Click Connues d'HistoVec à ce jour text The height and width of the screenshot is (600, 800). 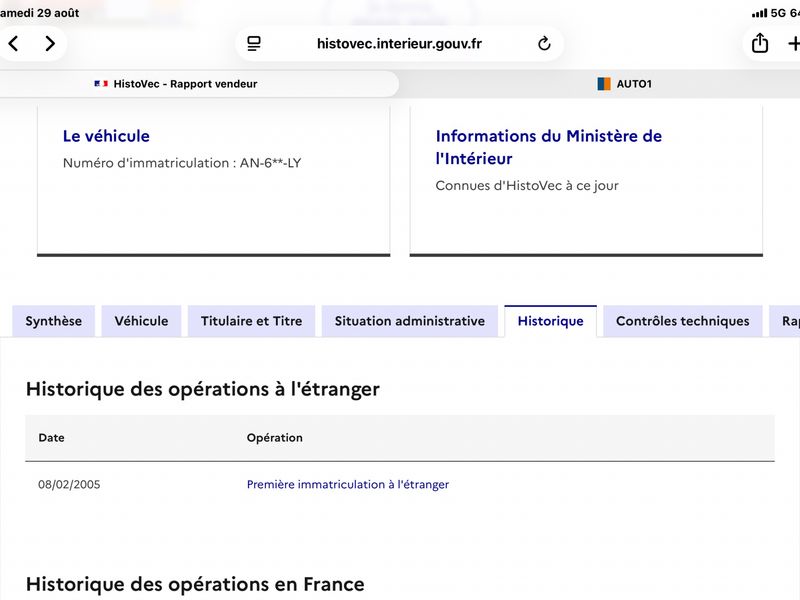tap(527, 185)
